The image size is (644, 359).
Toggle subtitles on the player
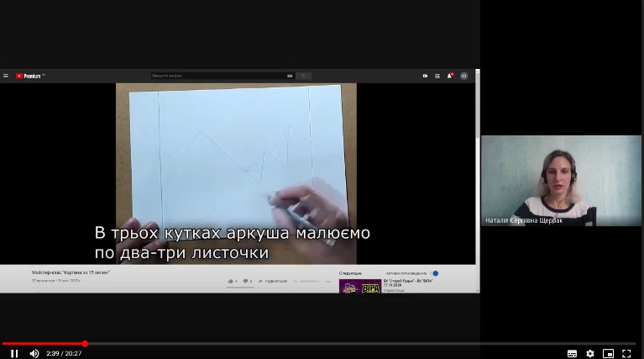click(x=572, y=353)
